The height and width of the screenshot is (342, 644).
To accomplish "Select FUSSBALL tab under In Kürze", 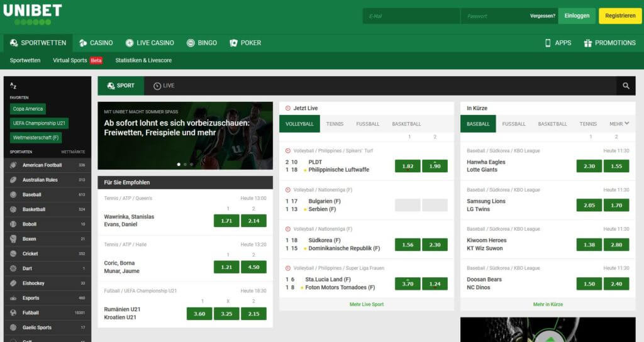I will point(513,124).
